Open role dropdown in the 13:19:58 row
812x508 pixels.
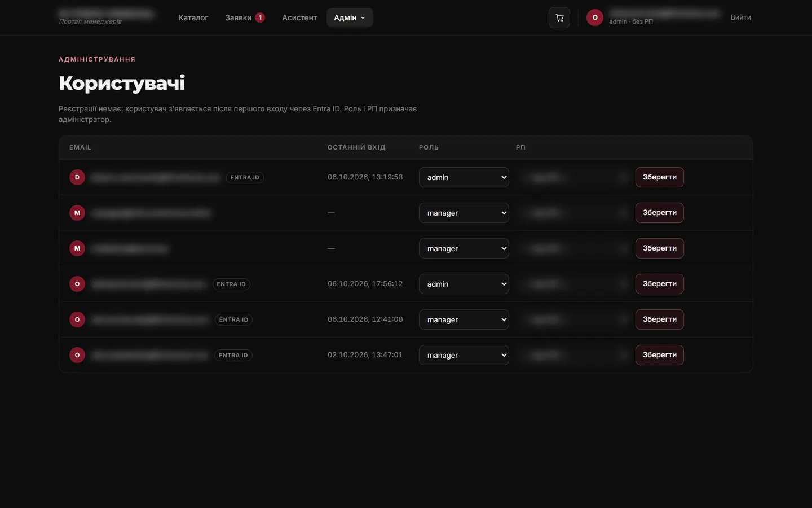tap(464, 177)
